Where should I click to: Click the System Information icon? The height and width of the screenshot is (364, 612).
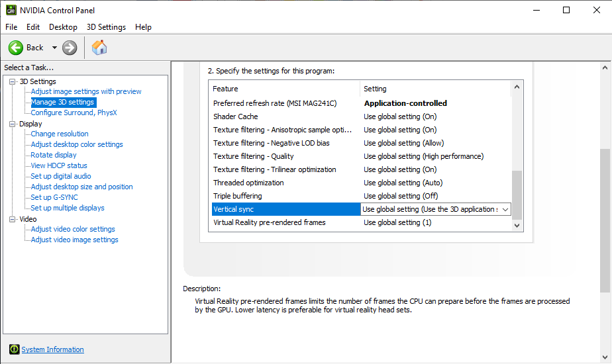pos(14,349)
